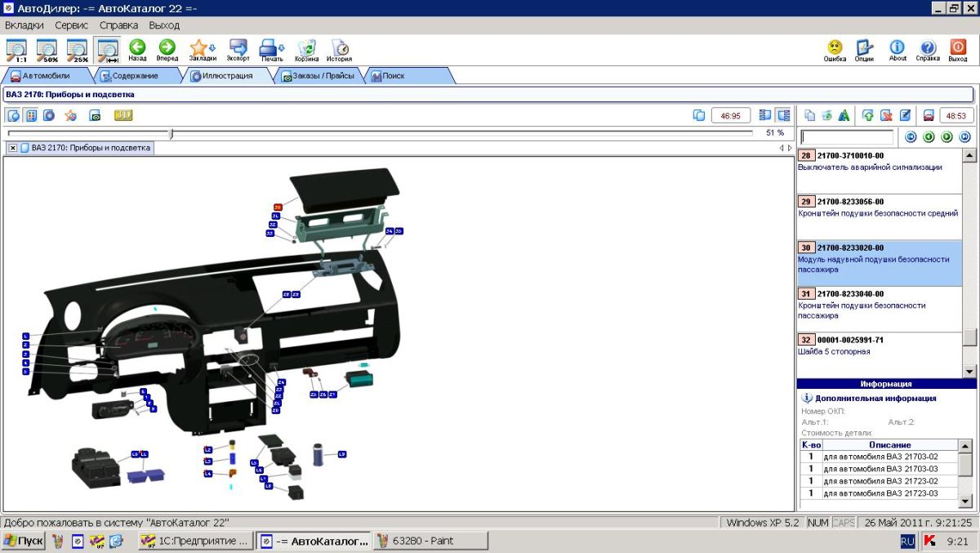The image size is (980, 553).
Task: Click the RU language indicator in tray
Action: pyautogui.click(x=907, y=541)
